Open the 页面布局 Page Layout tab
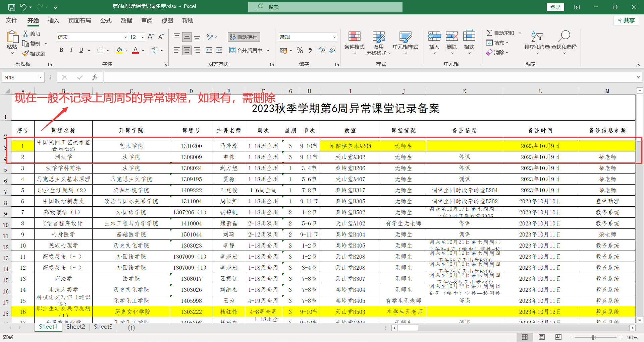Viewport: 644px width, 342px height. click(x=79, y=20)
